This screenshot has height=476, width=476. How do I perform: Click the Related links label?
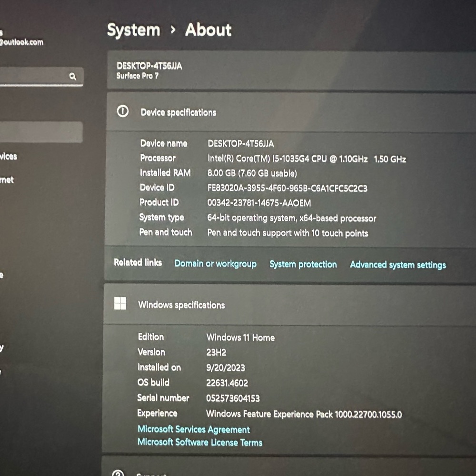tap(138, 262)
